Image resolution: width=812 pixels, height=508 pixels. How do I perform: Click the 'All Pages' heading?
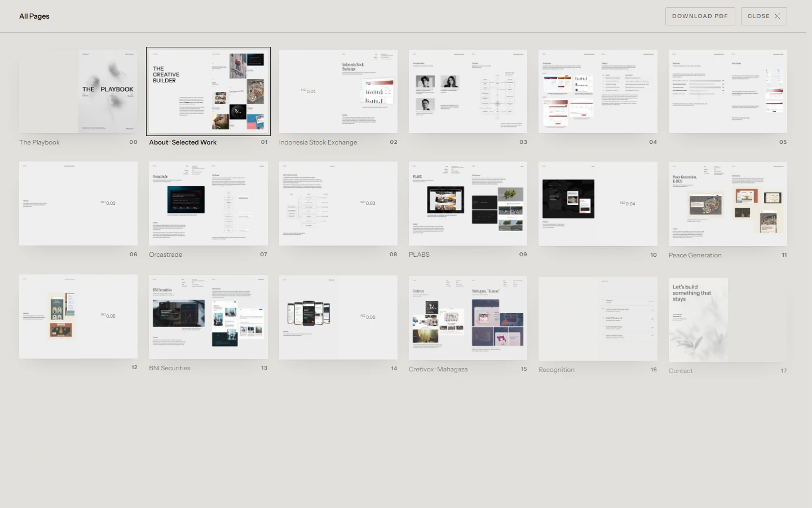34,16
